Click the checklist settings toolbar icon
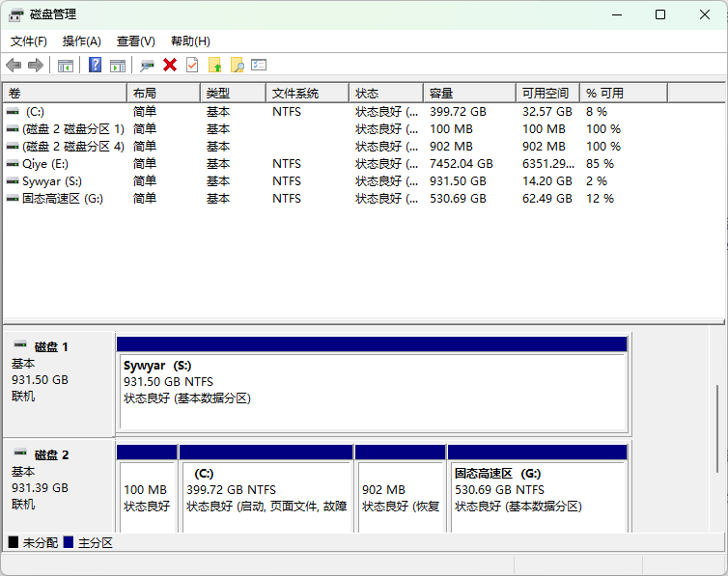Image resolution: width=728 pixels, height=576 pixels. click(259, 65)
